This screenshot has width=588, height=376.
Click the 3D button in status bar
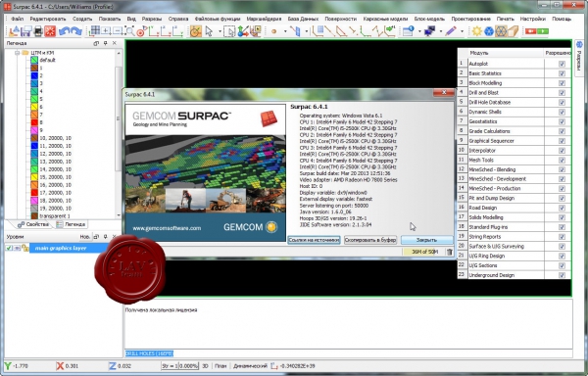205,366
